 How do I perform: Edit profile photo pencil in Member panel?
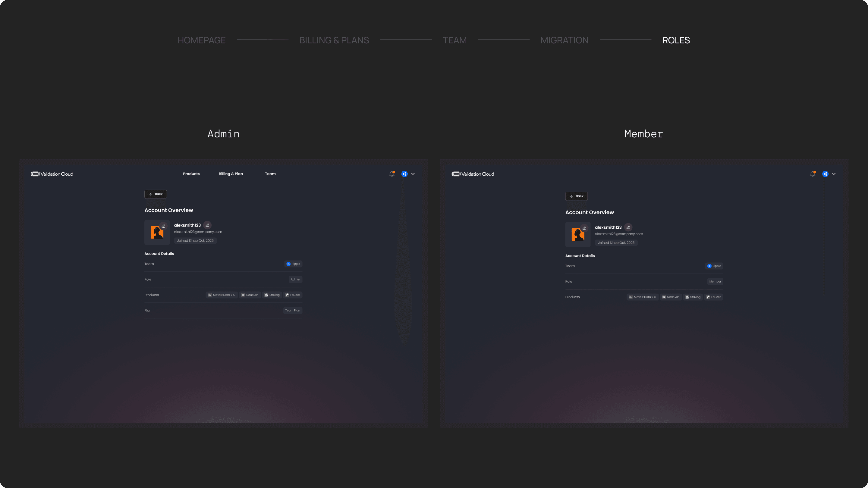pyautogui.click(x=584, y=228)
